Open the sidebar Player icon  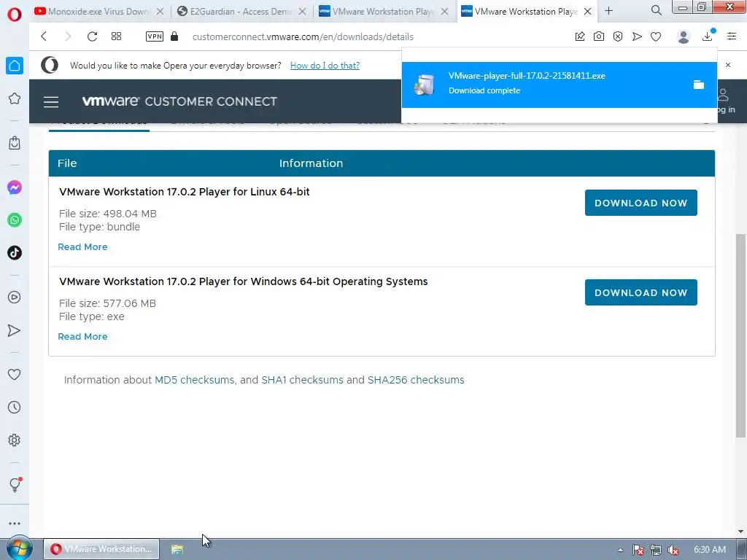15,297
